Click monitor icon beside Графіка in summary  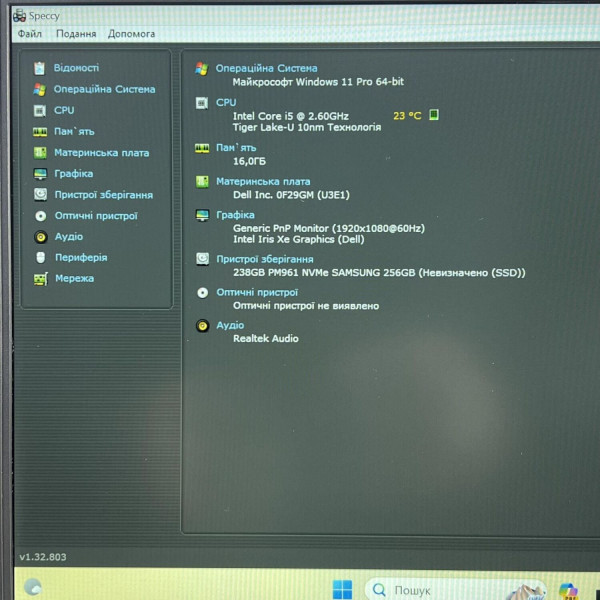202,215
